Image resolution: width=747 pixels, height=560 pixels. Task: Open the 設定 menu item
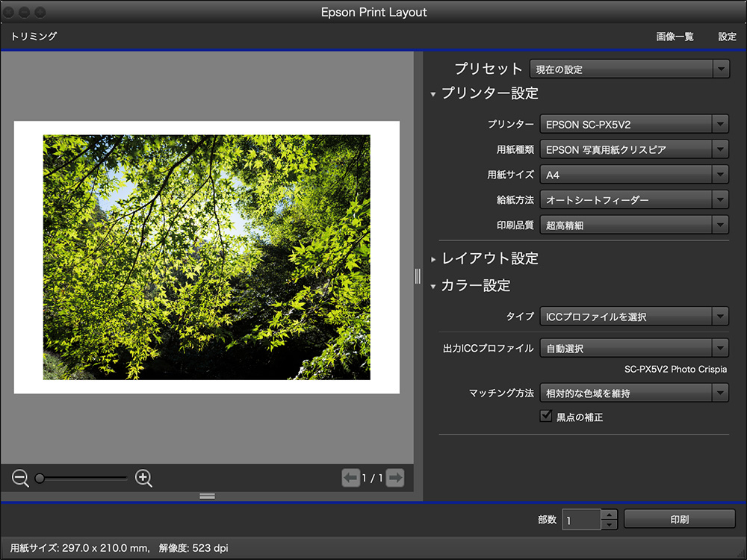(727, 36)
